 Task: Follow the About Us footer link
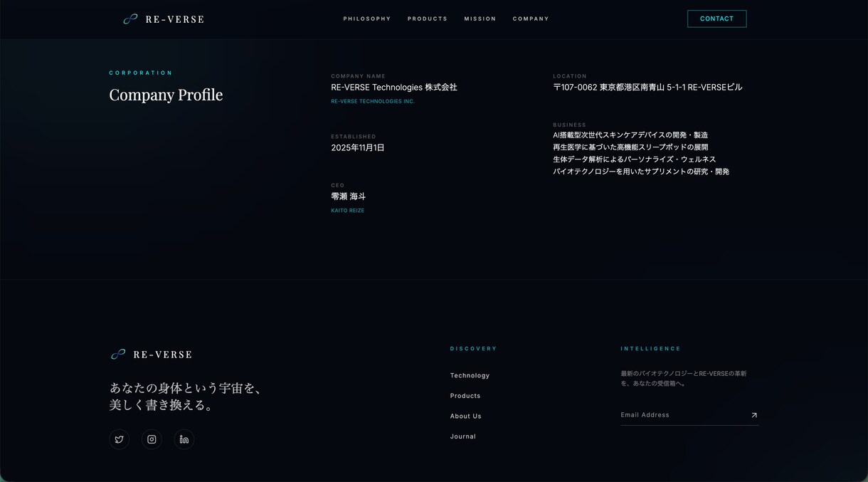[x=465, y=416]
